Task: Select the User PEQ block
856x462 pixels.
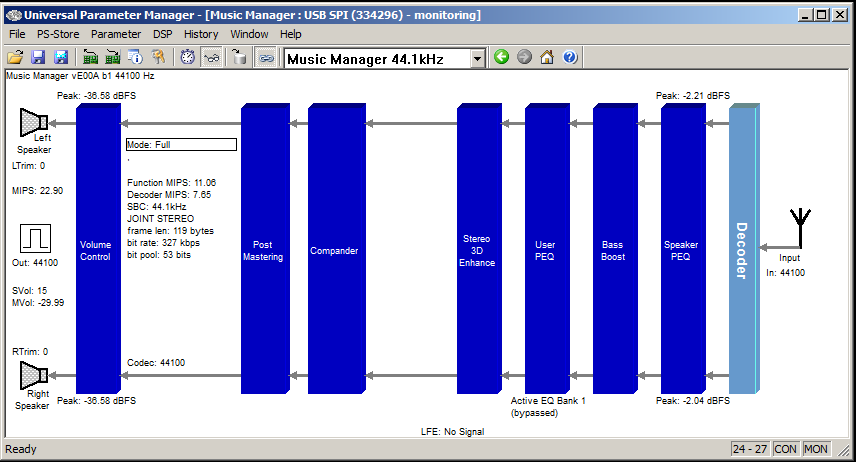Action: [545, 250]
